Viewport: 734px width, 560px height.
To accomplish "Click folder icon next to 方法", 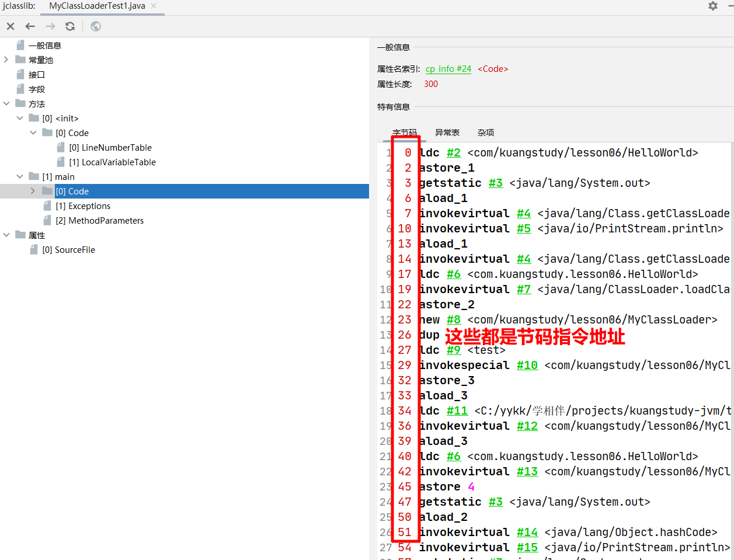I will [20, 103].
